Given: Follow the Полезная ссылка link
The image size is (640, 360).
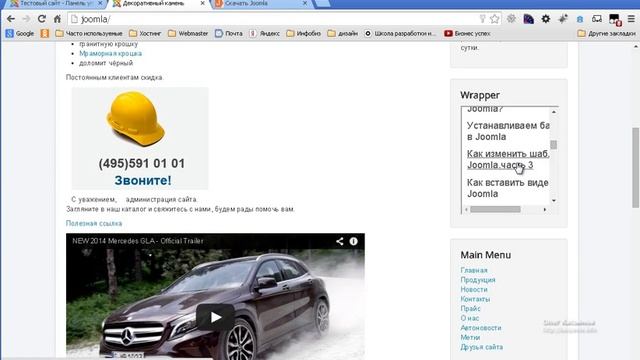Looking at the screenshot, I should pos(94,223).
